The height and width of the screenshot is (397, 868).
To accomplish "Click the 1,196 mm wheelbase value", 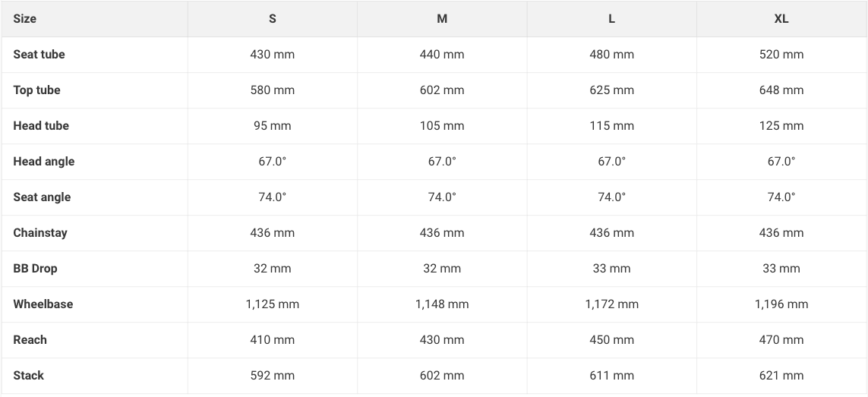I will [781, 304].
